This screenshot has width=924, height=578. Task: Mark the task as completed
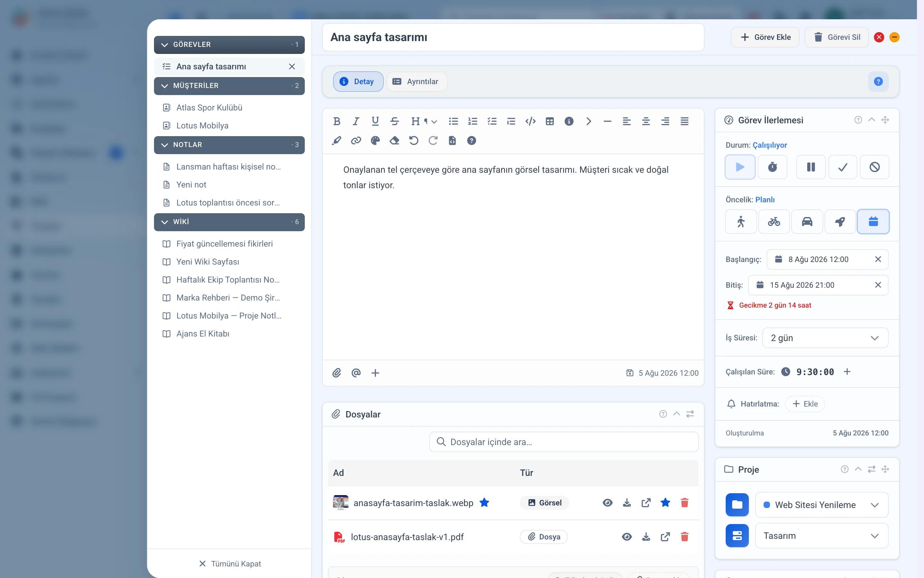(x=843, y=167)
